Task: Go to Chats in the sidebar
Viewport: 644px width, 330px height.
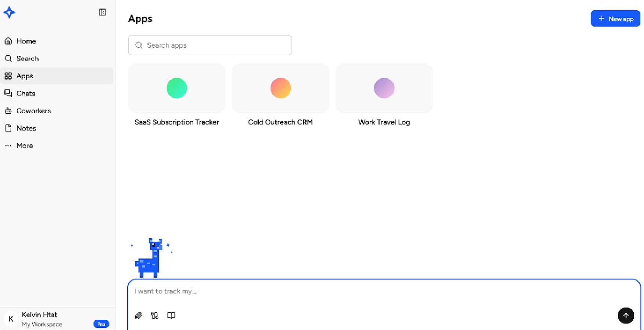Action: pyautogui.click(x=57, y=93)
